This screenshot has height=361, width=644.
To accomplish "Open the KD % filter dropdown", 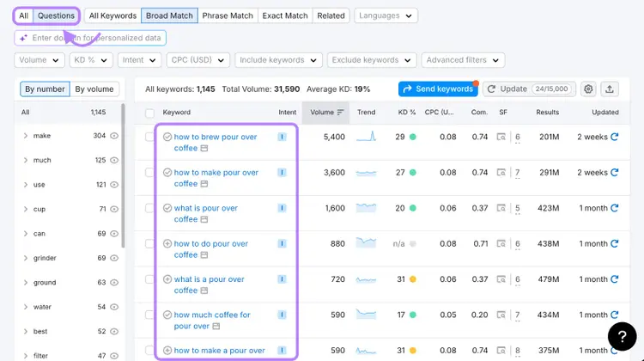I will point(91,60).
